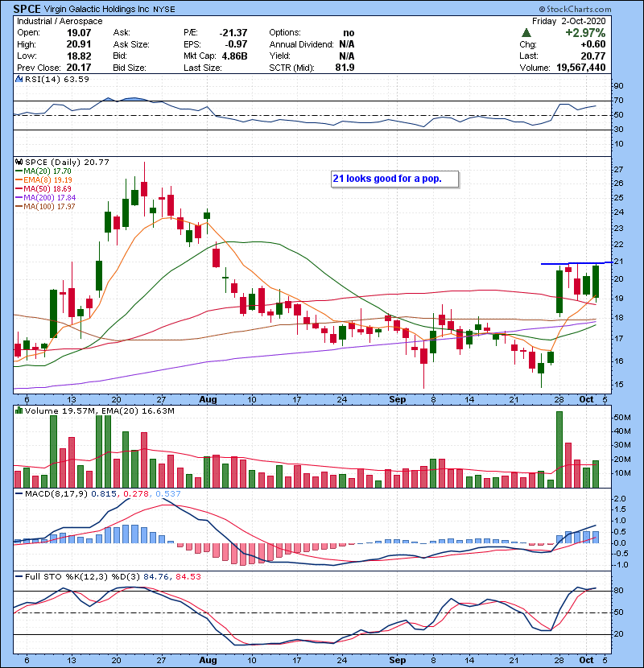Click the Volume 19.57M, EMA(20) 16.63M label
The width and height of the screenshot is (644, 668).
(100, 411)
